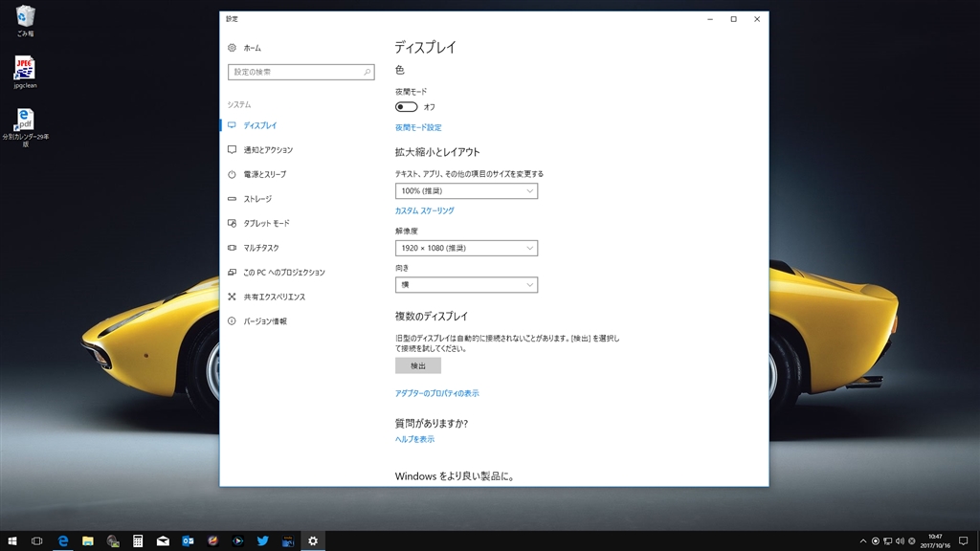Image resolution: width=980 pixels, height=551 pixels.
Task: Click the 共有エクスペリエンス icon
Action: tap(232, 297)
